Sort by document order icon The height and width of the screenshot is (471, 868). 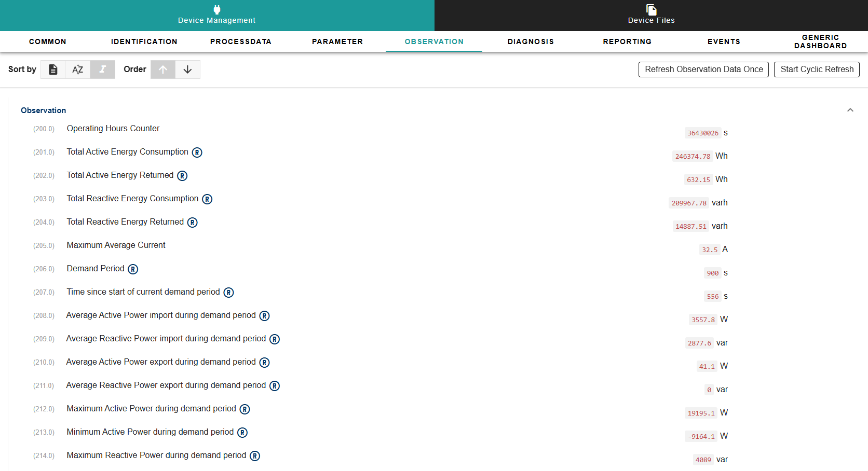coord(53,70)
